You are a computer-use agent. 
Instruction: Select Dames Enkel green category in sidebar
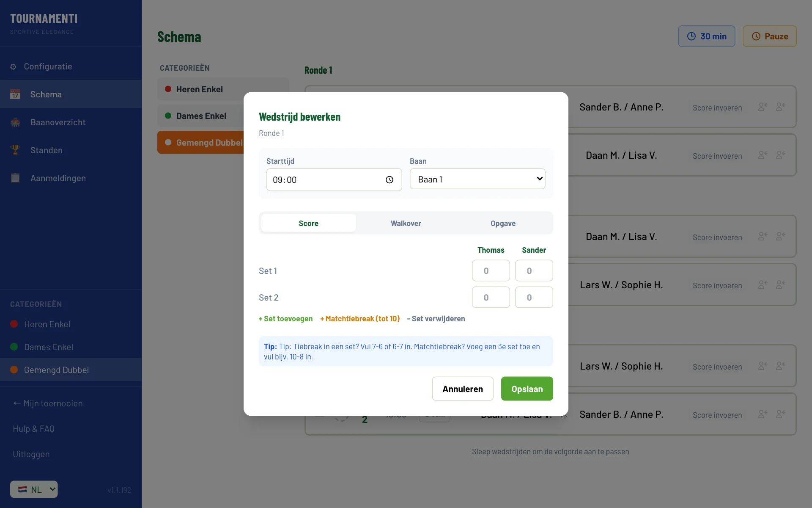click(71, 347)
